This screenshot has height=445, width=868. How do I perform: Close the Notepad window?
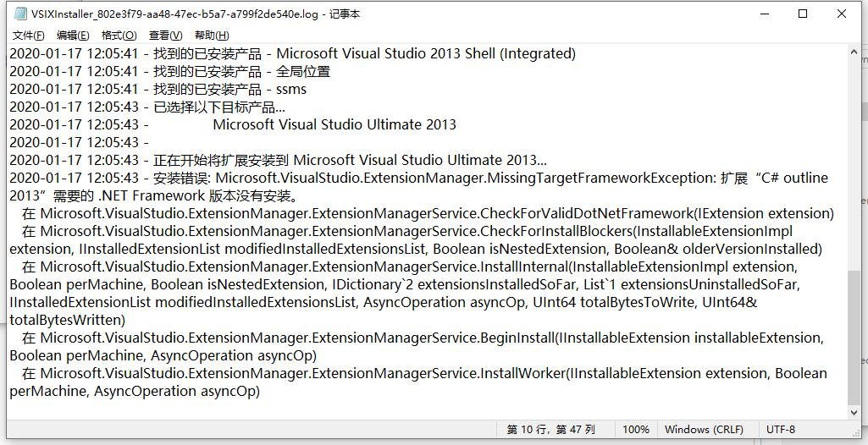coord(842,14)
